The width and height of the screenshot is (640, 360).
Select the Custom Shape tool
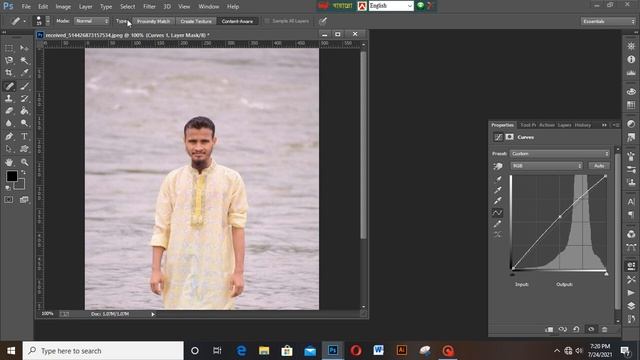(x=24, y=149)
